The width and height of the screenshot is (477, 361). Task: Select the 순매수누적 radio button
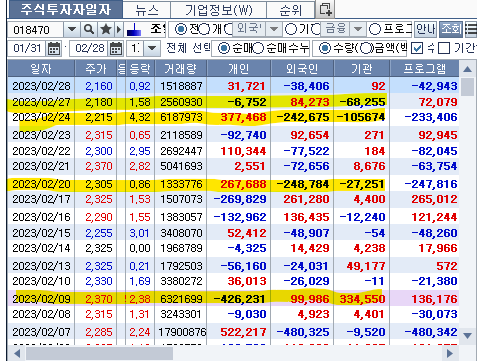click(258, 49)
